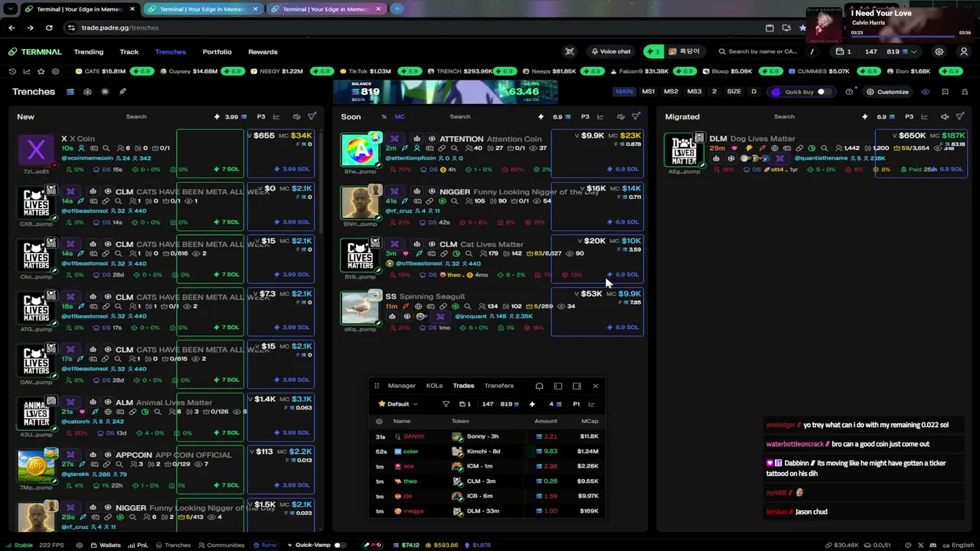Toggle the MC display in Soon column

[x=400, y=116]
